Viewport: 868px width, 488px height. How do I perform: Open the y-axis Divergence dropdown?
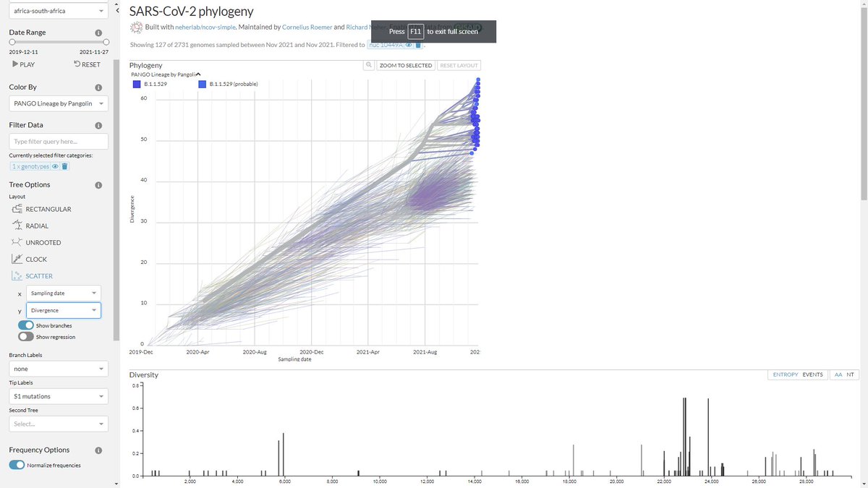click(64, 310)
